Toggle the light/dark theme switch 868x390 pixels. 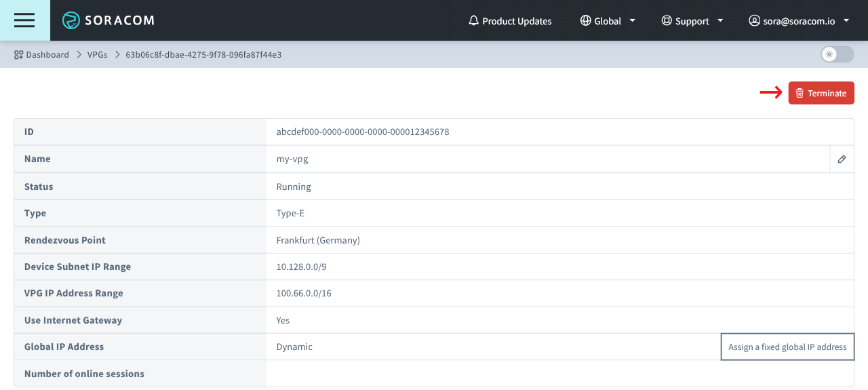(x=837, y=54)
